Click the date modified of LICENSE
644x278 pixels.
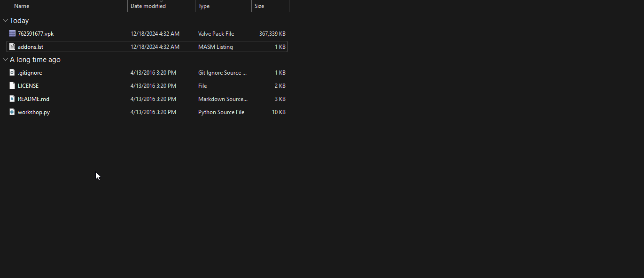click(153, 86)
